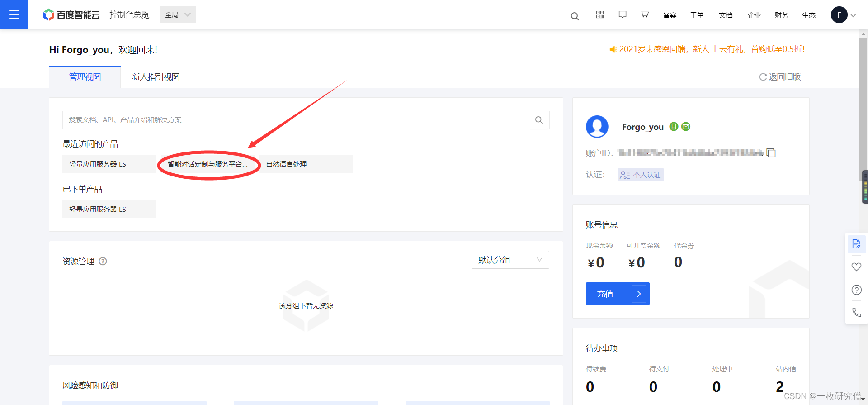Click 控制台总览 title link
This screenshot has height=405, width=868.
pyautogui.click(x=129, y=14)
